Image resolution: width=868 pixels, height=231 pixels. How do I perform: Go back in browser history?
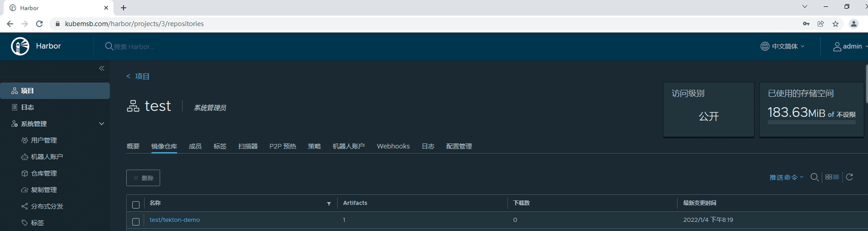10,24
